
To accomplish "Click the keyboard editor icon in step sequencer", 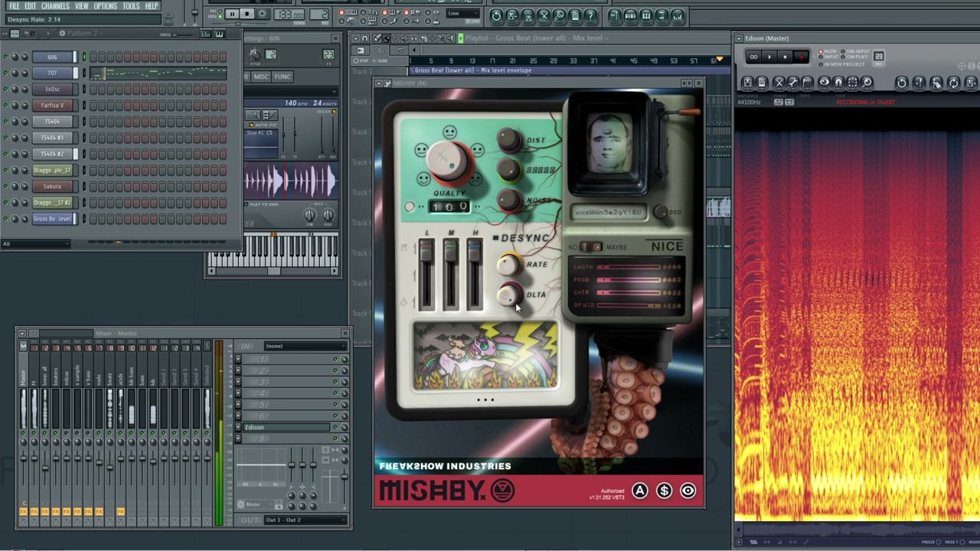I will (219, 34).
